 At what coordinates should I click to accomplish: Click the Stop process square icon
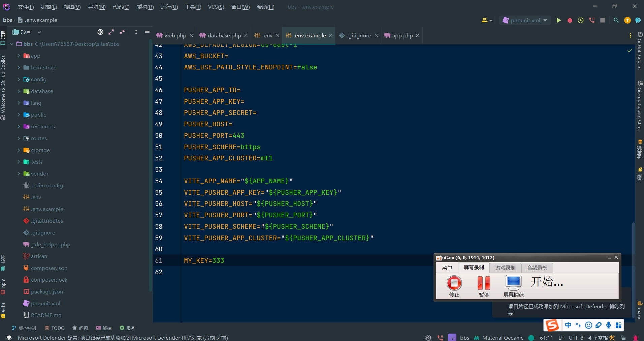[603, 20]
